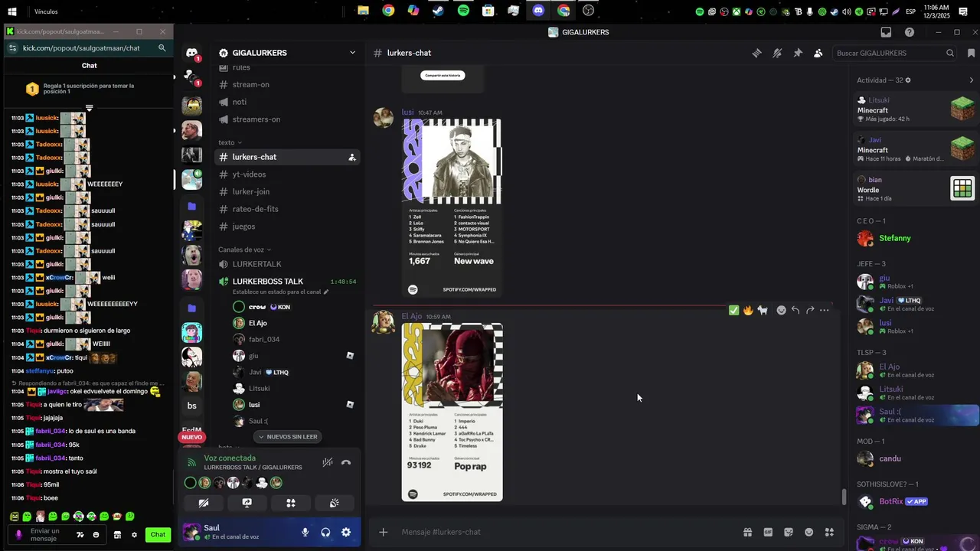Switch to lurker-join channel
The width and height of the screenshot is (980, 551).
click(287, 191)
